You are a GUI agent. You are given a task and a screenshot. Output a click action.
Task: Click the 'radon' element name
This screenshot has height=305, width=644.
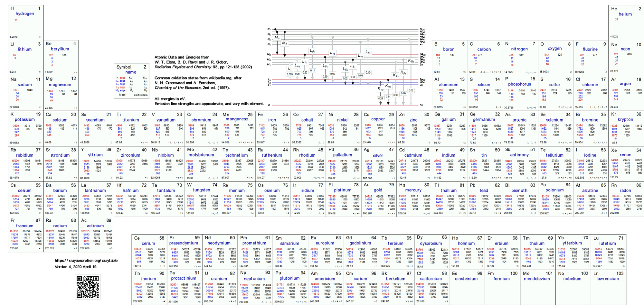(625, 190)
